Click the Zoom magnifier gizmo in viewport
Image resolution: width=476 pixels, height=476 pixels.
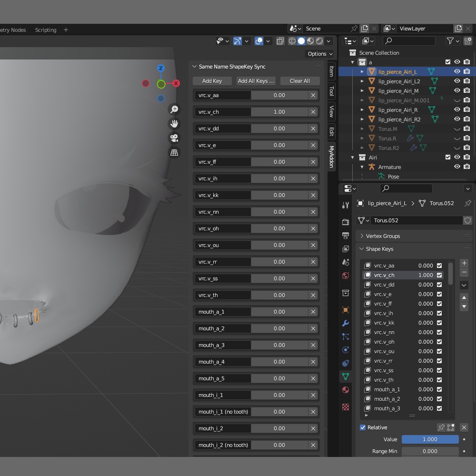click(175, 109)
